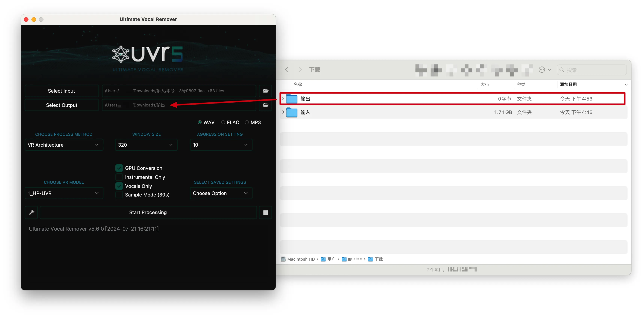Open the Window Size 320 dropdown
This screenshot has width=644, height=318.
(146, 145)
